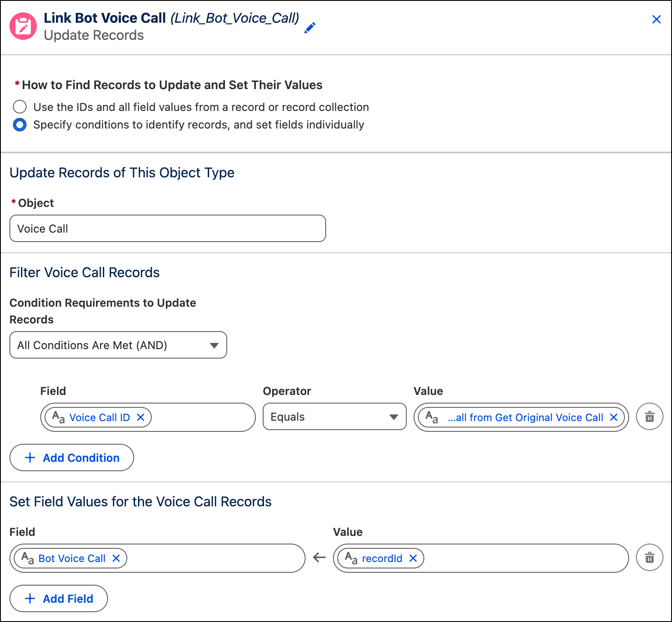Select 'Specify conditions to identify records' radio
Image resolution: width=672 pixels, height=622 pixels.
point(20,125)
